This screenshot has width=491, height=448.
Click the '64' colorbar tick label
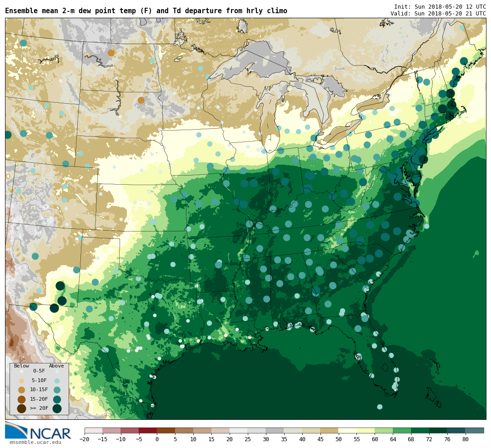click(x=393, y=439)
